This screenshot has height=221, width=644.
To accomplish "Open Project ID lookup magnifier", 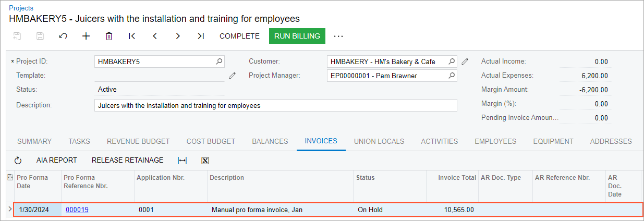I will pos(220,62).
